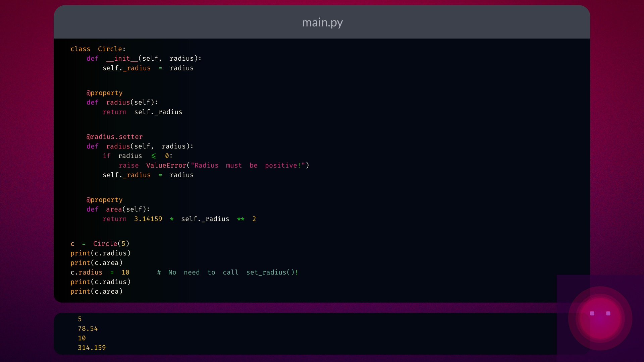
Task: Click the @radius.setter decorator
Action: coord(114,137)
